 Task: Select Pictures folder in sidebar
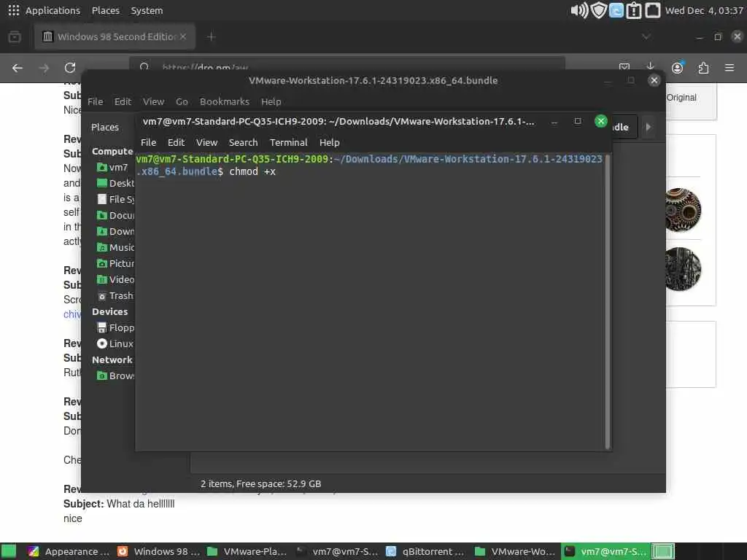click(115, 263)
